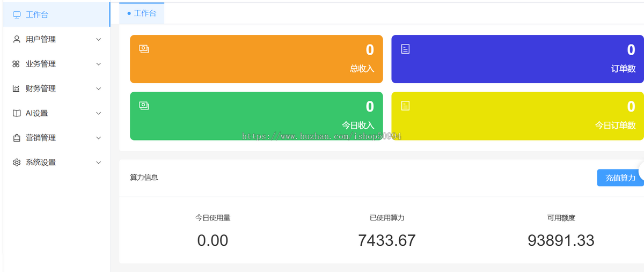The image size is (644, 272).
Task: Click the money icon on 今日收入 card
Action: [x=144, y=106]
